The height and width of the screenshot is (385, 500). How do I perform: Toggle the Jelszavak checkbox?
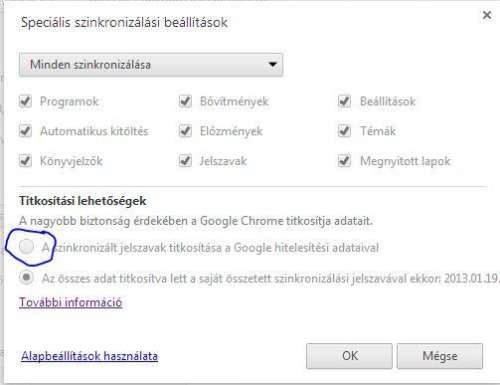[185, 161]
